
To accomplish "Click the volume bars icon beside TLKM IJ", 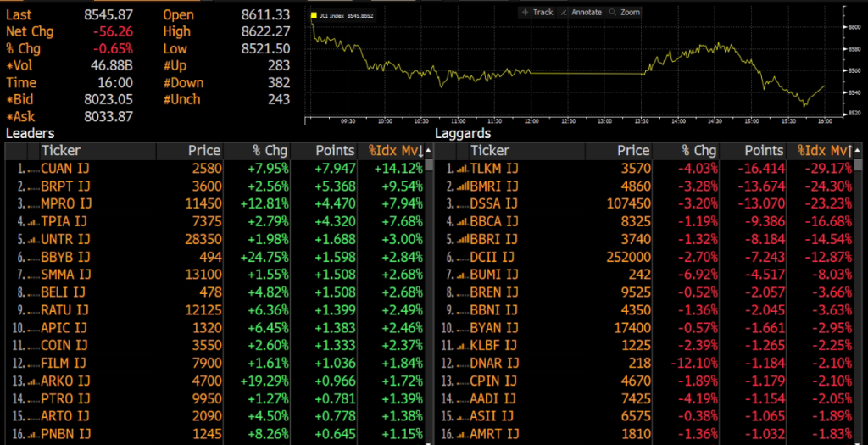I will click(462, 169).
